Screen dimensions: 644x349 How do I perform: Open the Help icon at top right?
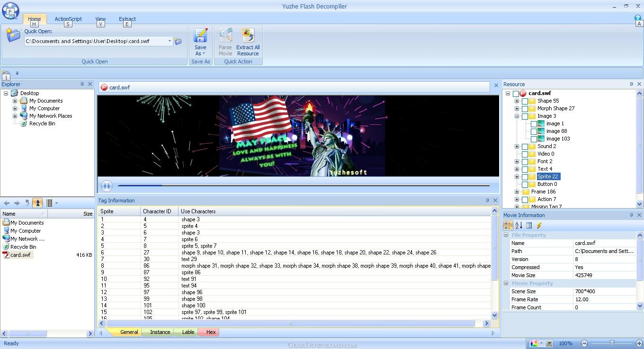coord(638,18)
